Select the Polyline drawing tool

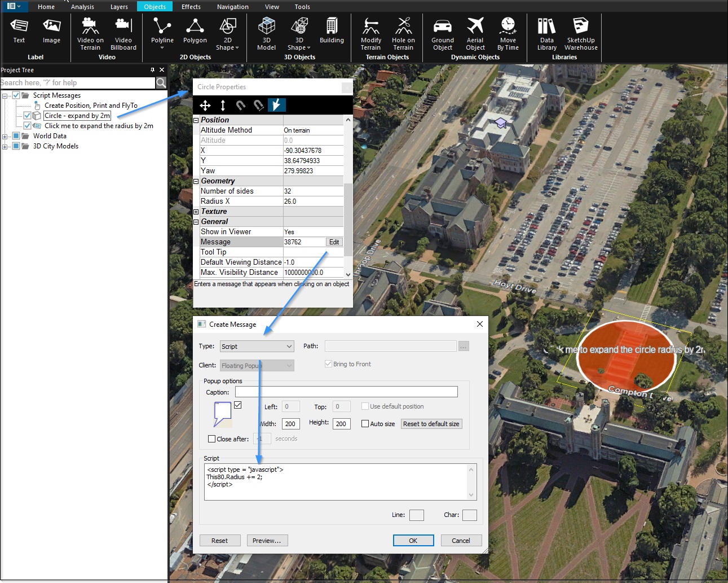pos(162,33)
